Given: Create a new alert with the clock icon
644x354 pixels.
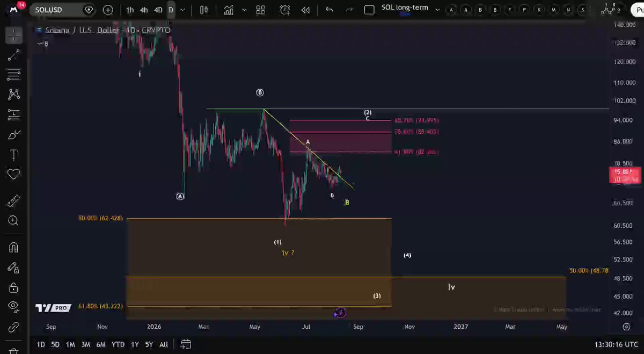Looking at the screenshot, I should pos(285,10).
